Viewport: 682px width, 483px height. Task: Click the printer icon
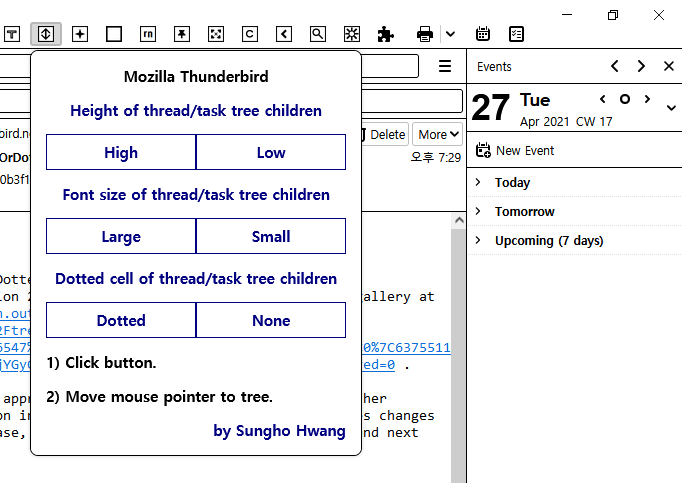(x=425, y=34)
